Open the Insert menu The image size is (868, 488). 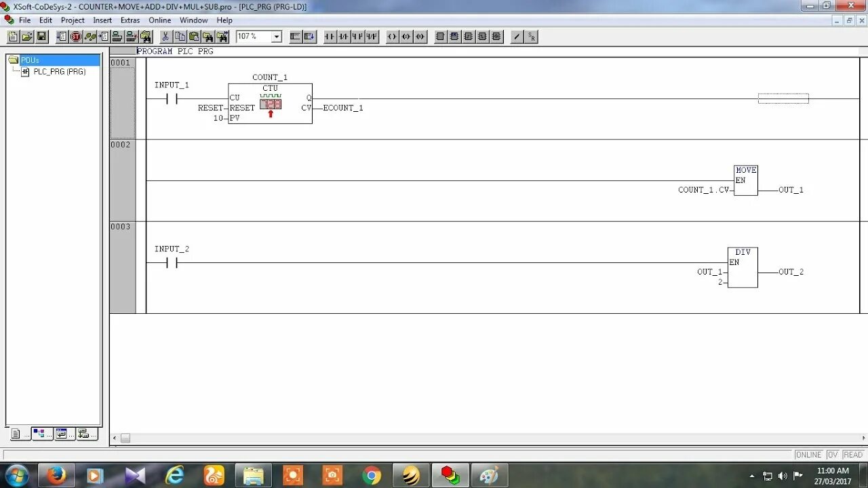(x=102, y=20)
